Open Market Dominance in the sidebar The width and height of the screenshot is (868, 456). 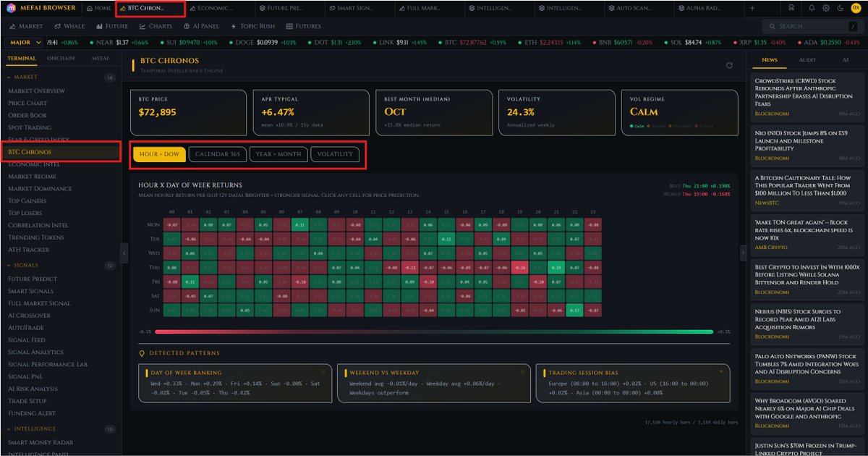coord(40,189)
